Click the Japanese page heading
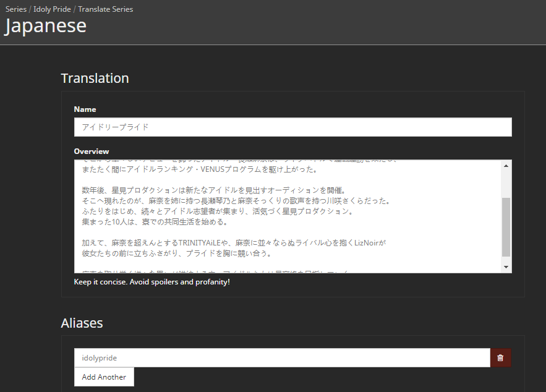Viewport: 546px width, 392px height. (x=46, y=26)
